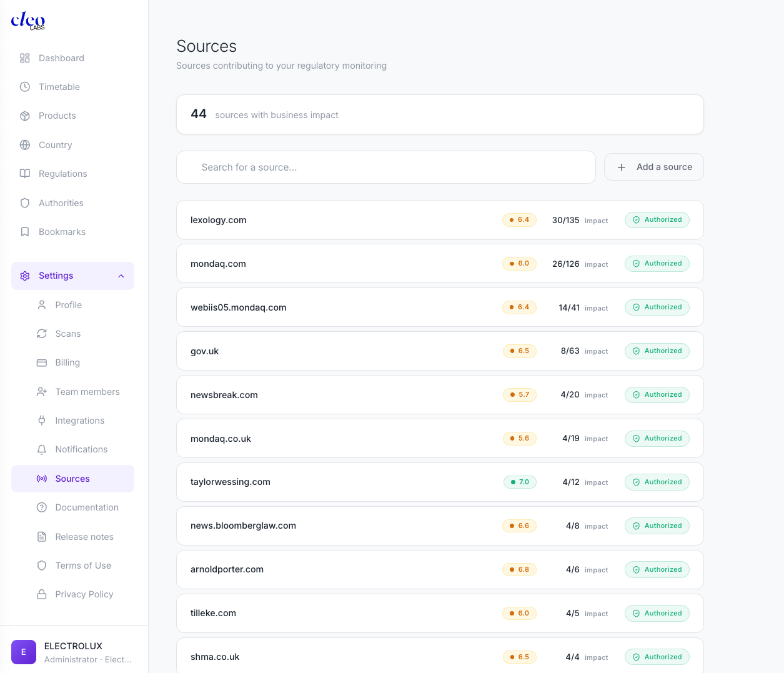Image resolution: width=784 pixels, height=673 pixels.
Task: Click the Cleo Labs logo
Action: [28, 21]
